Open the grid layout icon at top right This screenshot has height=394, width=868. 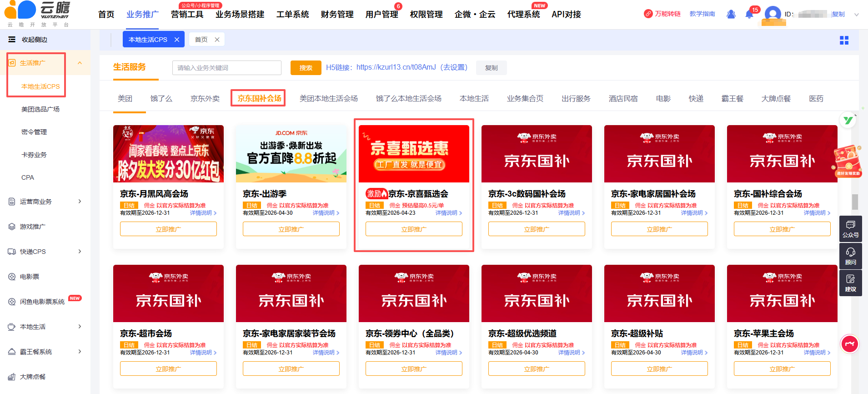[x=844, y=40]
